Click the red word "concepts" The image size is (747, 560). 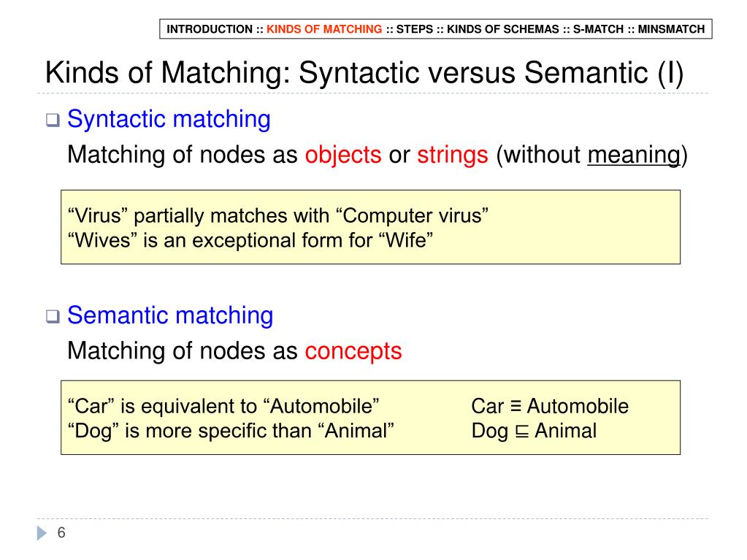pos(353,351)
